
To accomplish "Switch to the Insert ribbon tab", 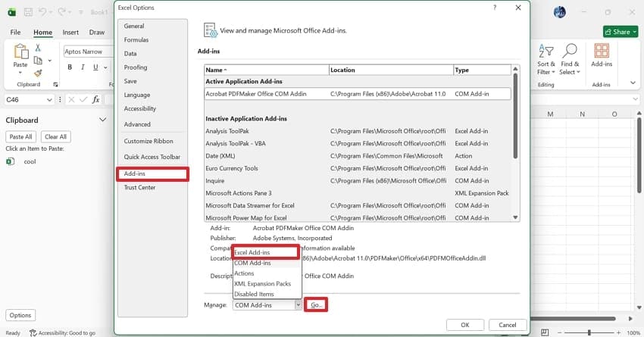I will 70,32.
